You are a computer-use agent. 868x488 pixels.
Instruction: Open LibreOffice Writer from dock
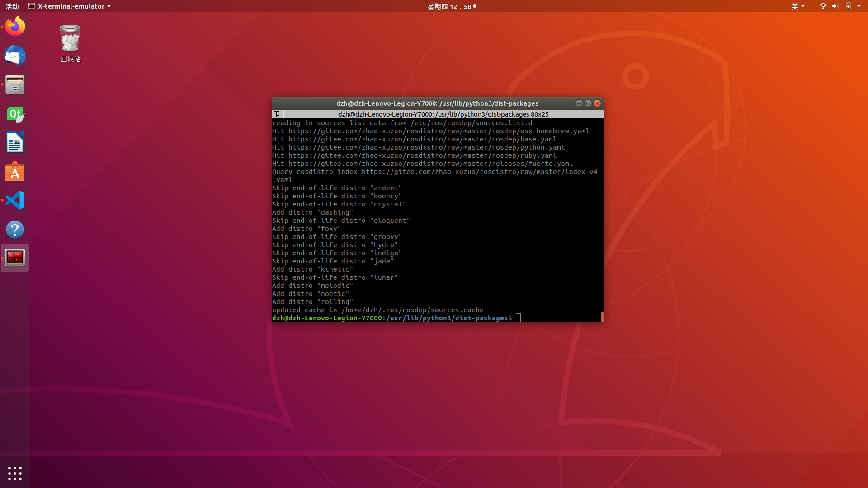click(15, 143)
